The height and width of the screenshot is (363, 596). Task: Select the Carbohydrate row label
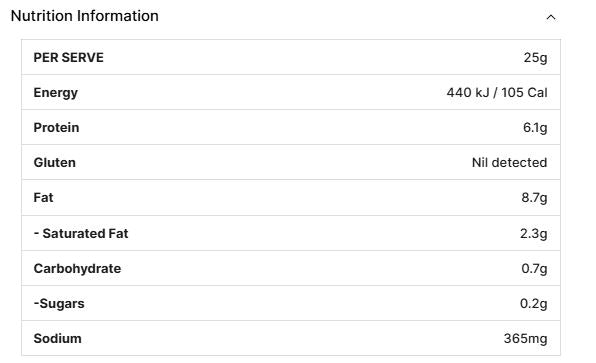click(x=77, y=268)
